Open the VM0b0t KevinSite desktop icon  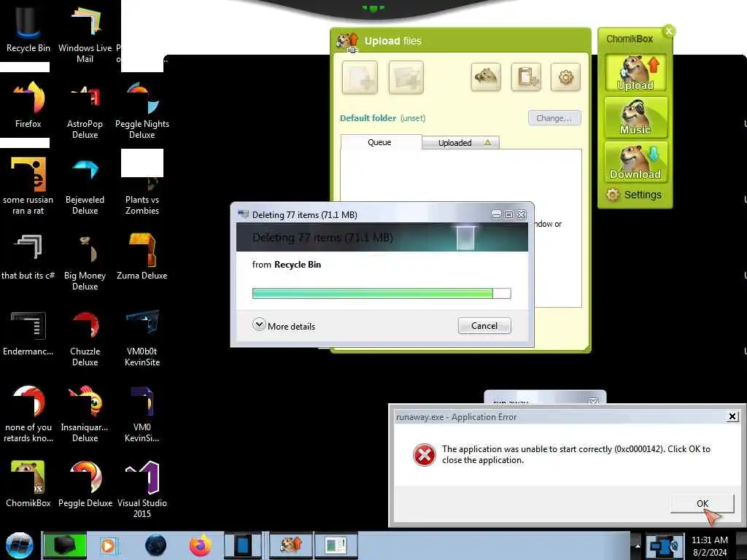click(142, 337)
